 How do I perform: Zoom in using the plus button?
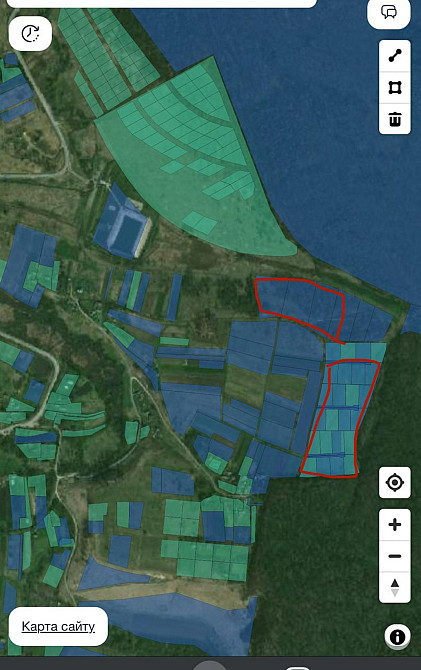point(395,524)
